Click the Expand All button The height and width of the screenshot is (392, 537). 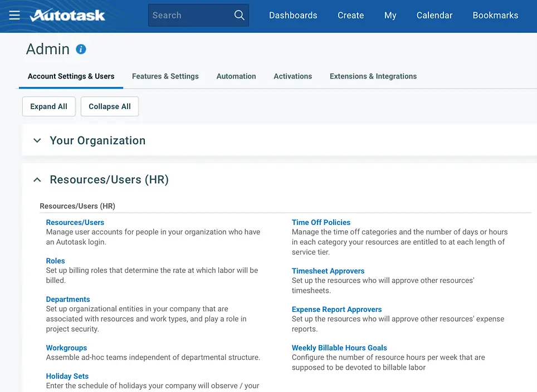coord(48,106)
